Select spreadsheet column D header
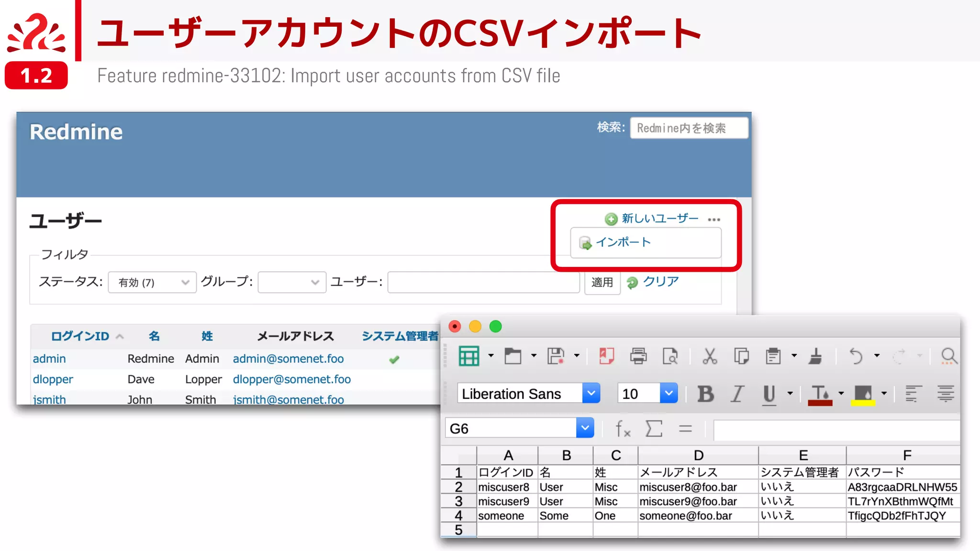980x551 pixels. (x=698, y=455)
